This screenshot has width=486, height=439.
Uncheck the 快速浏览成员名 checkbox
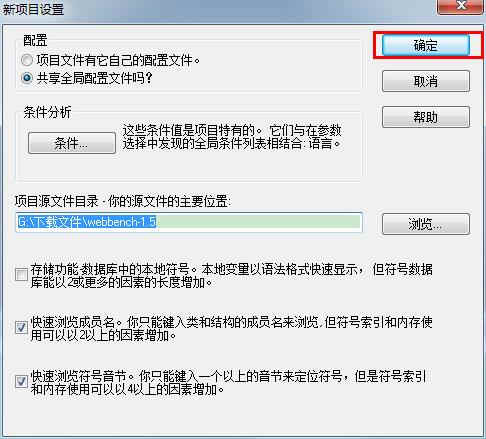(x=21, y=328)
